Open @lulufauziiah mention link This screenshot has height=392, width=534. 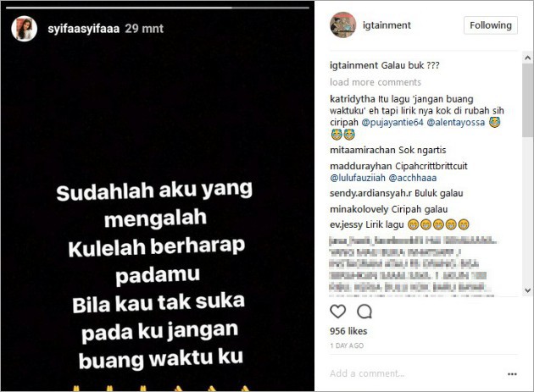point(358,178)
